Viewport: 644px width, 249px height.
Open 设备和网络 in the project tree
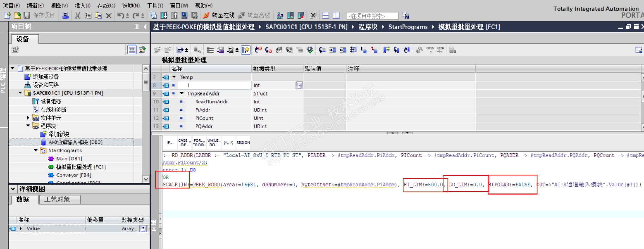point(46,85)
